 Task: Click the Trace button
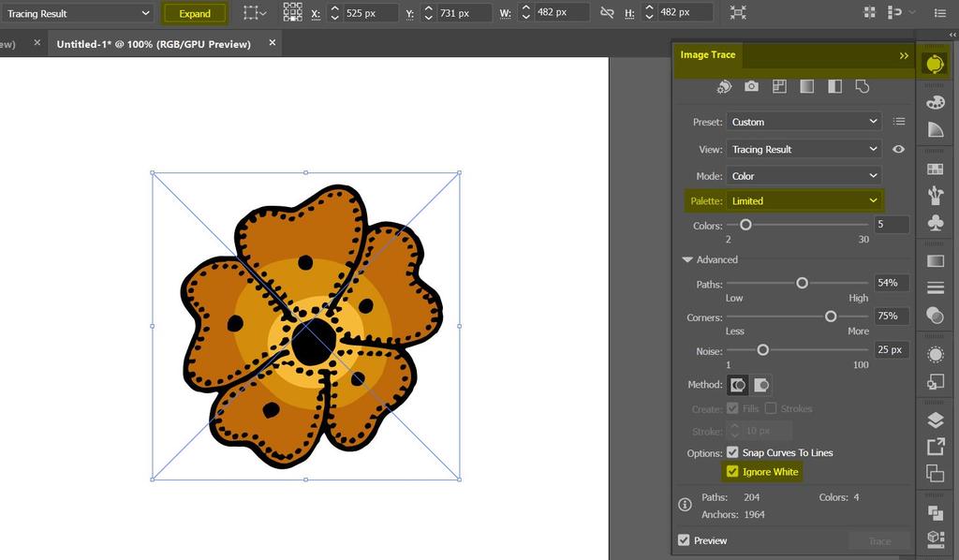click(879, 541)
